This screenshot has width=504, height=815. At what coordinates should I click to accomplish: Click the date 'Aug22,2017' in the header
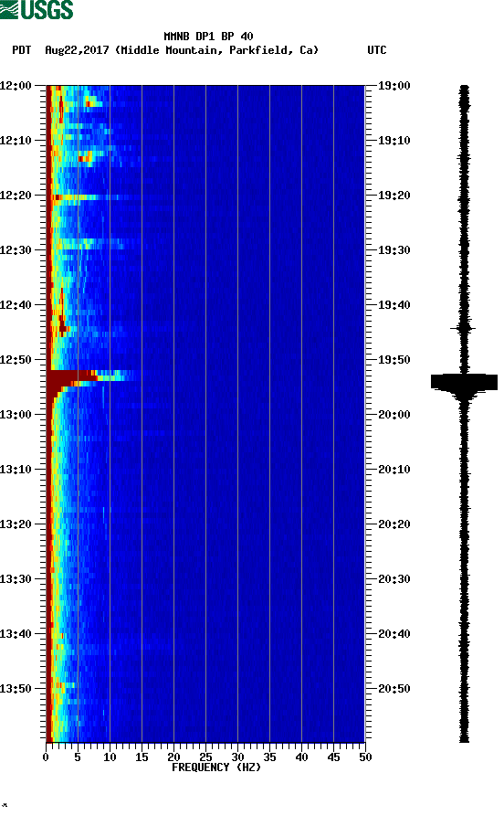77,50
